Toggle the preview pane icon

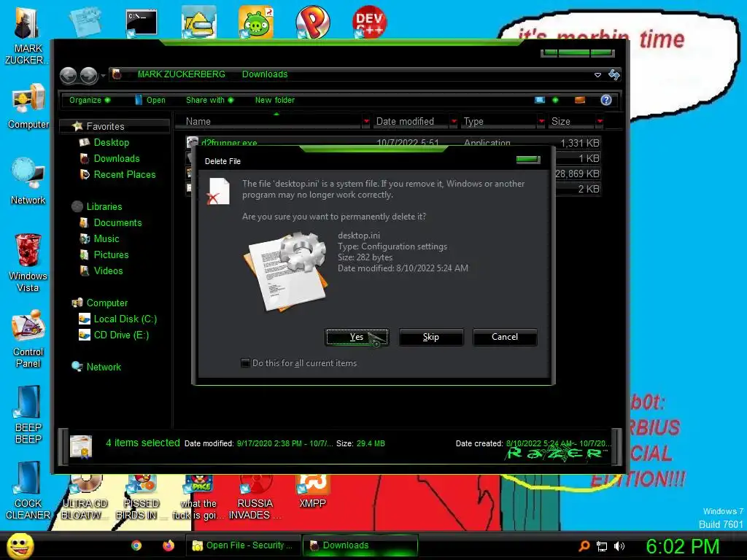click(580, 100)
